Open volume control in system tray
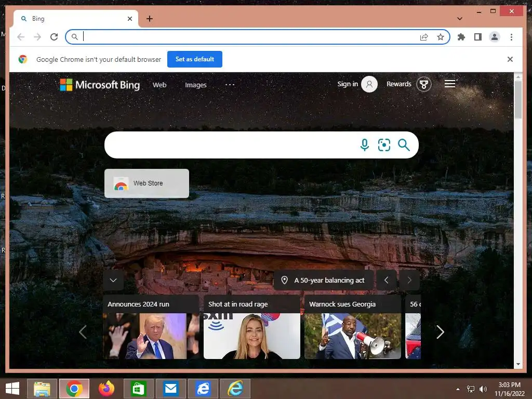 [483, 389]
